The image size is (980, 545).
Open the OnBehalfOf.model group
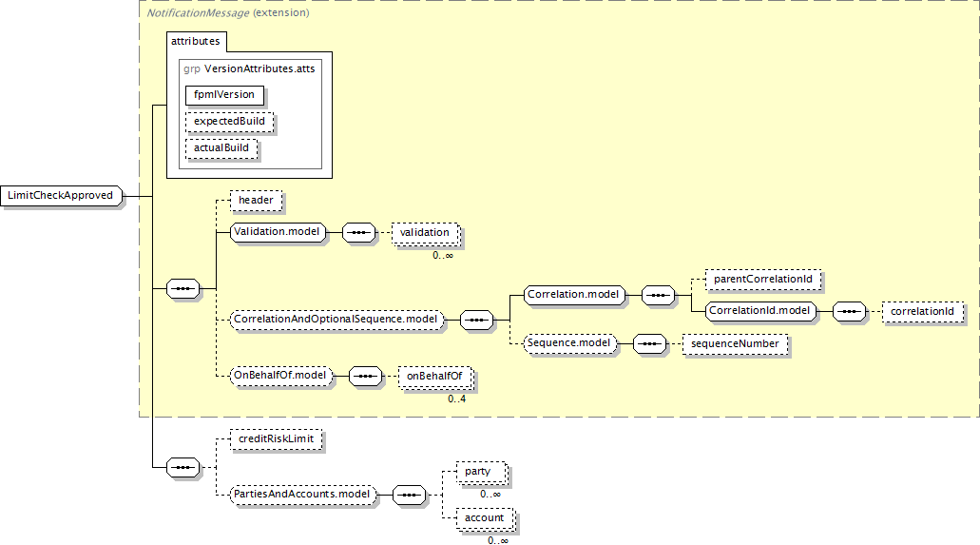coord(280,376)
